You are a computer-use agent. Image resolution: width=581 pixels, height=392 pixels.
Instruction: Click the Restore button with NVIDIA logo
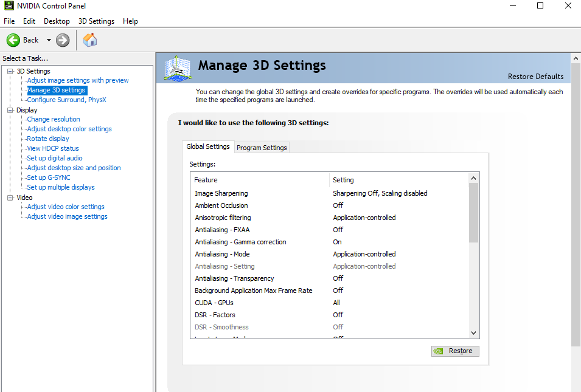(x=455, y=351)
